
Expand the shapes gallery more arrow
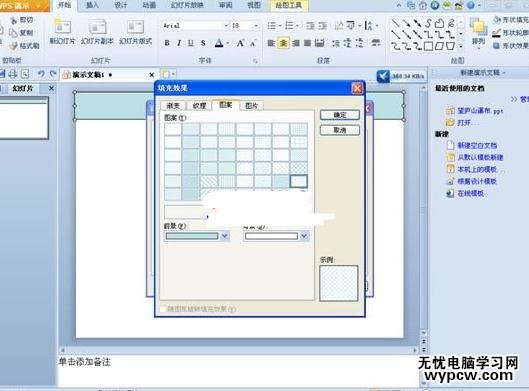pos(461,46)
